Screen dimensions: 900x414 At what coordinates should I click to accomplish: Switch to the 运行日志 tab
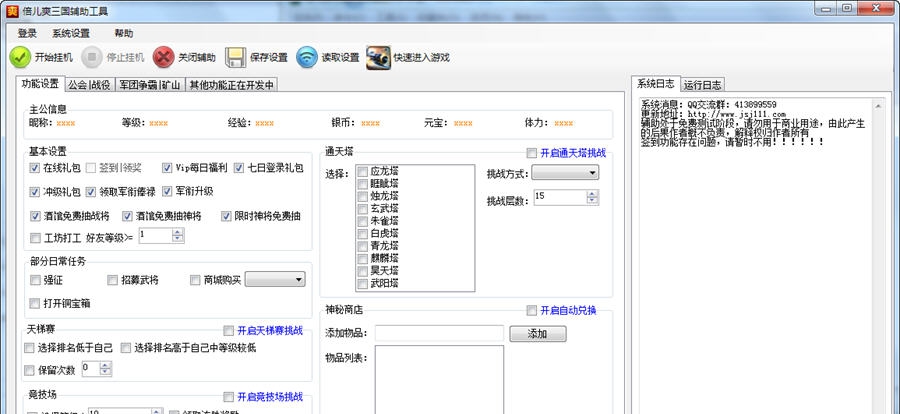click(703, 85)
